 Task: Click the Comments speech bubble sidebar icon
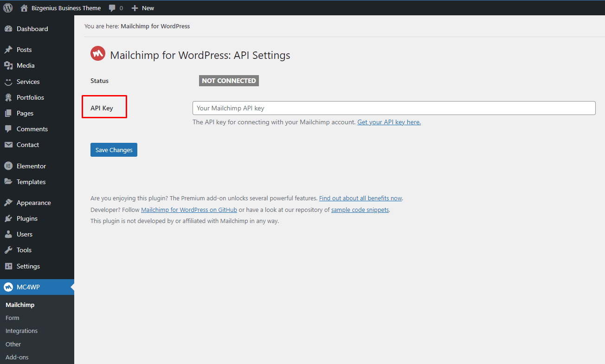[8, 129]
